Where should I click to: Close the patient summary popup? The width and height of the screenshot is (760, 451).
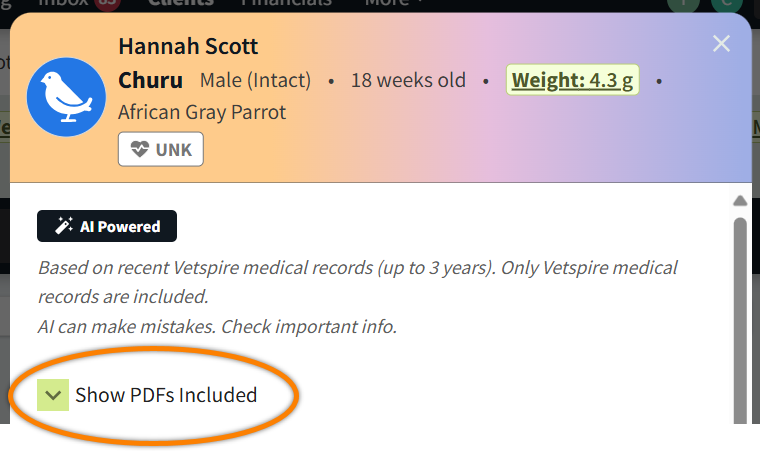(x=721, y=43)
